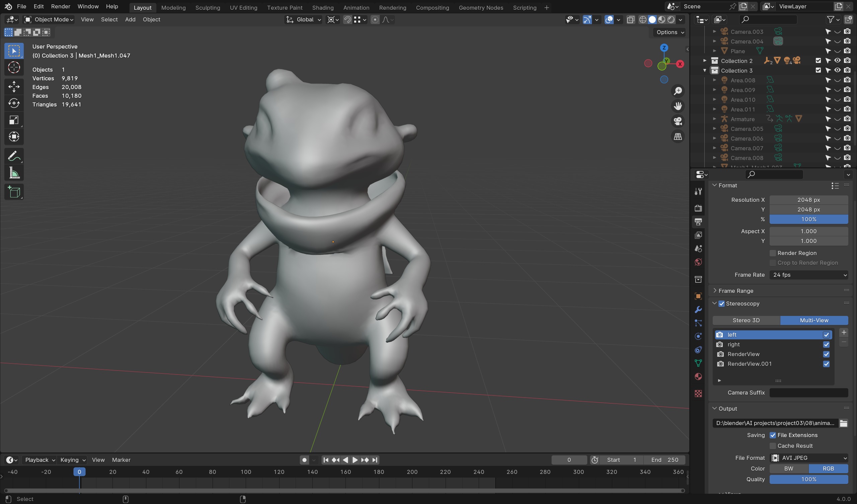Select the Multi-View button
857x504 pixels.
(814, 320)
